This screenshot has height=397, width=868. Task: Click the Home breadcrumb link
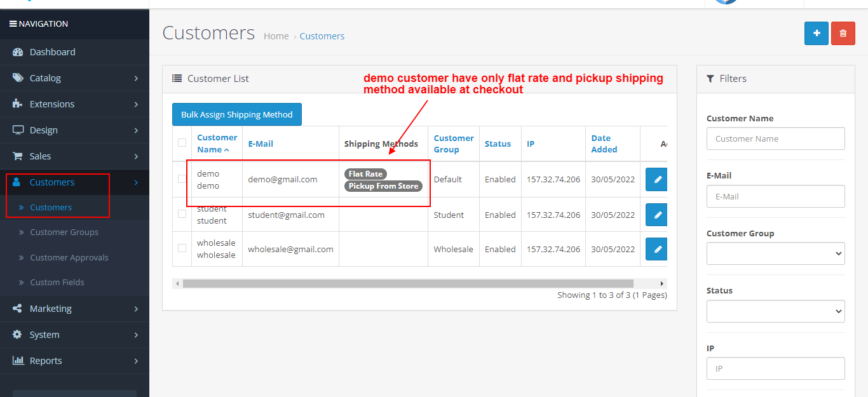(276, 36)
